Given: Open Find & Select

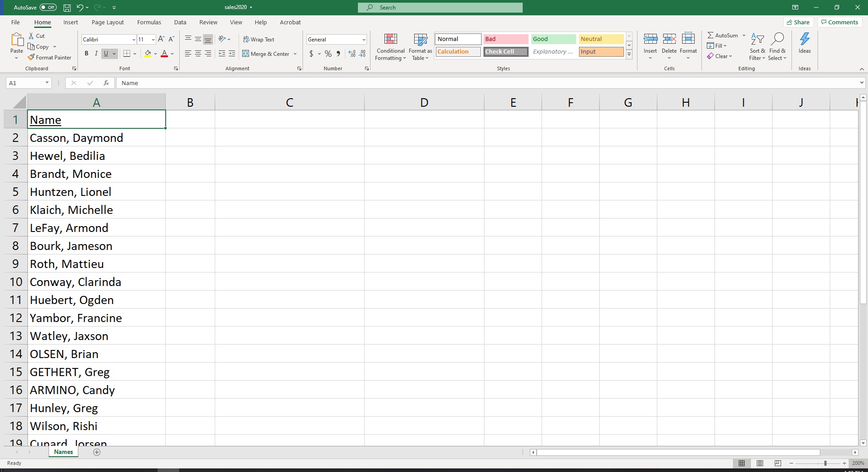Looking at the screenshot, I should [x=778, y=47].
